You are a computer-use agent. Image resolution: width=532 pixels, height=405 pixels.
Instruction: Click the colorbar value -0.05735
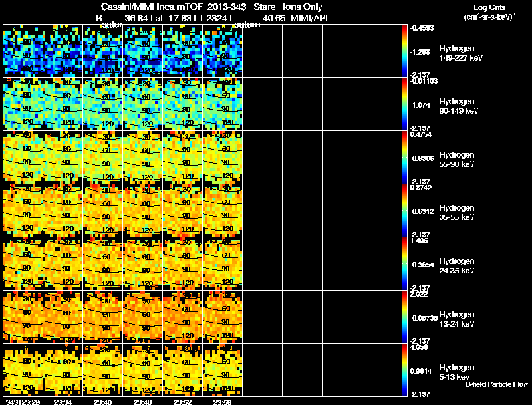(x=424, y=318)
